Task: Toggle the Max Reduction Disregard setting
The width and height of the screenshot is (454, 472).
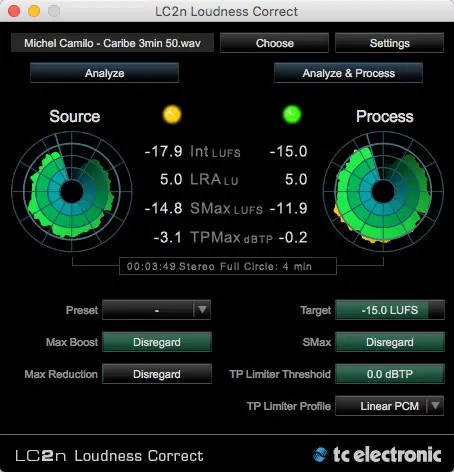Action: [157, 374]
